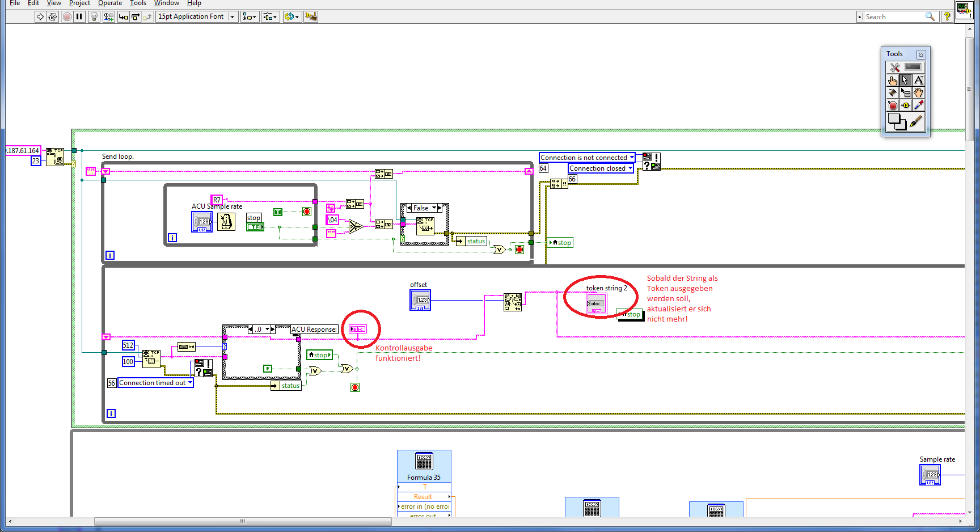Toggle Automatic Tool Selection in Tools palette
Screen dimensions: 980x532
906,67
